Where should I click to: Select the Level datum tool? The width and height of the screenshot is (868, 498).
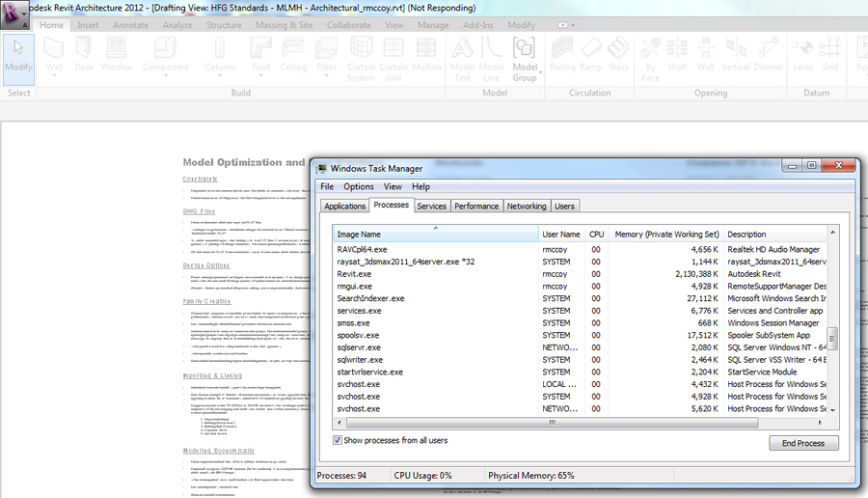click(x=802, y=54)
